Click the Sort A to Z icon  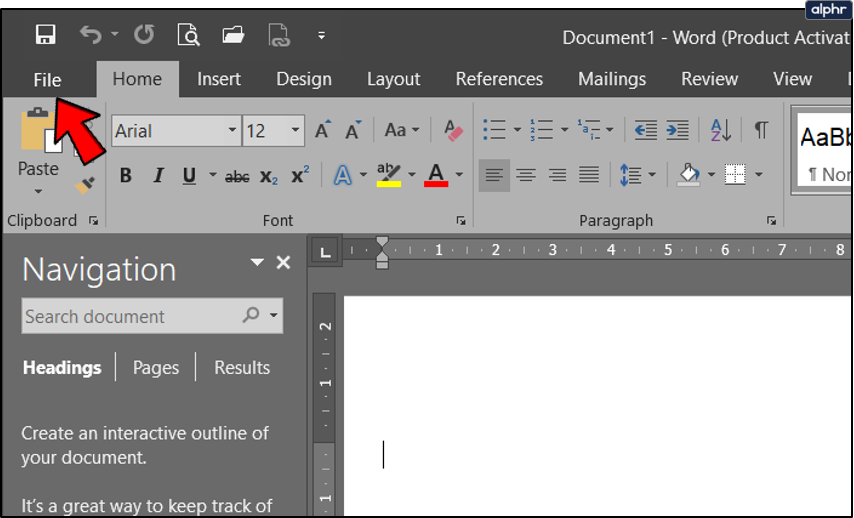(720, 130)
